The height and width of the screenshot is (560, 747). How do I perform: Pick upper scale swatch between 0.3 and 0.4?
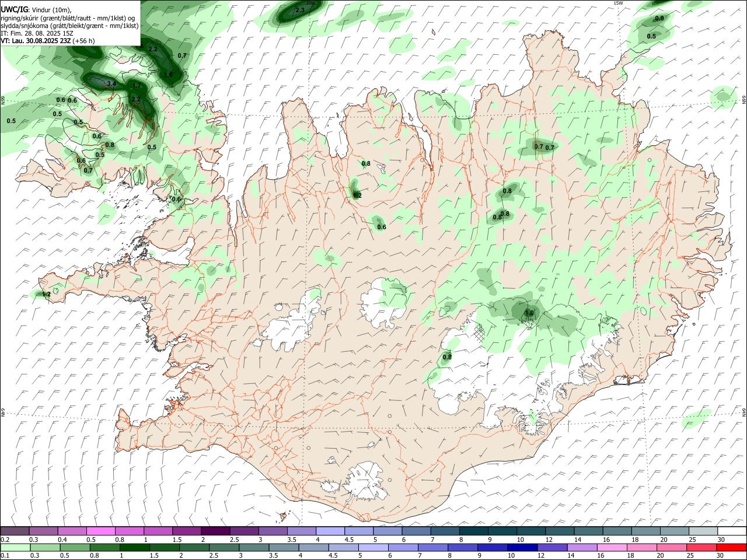point(44,531)
